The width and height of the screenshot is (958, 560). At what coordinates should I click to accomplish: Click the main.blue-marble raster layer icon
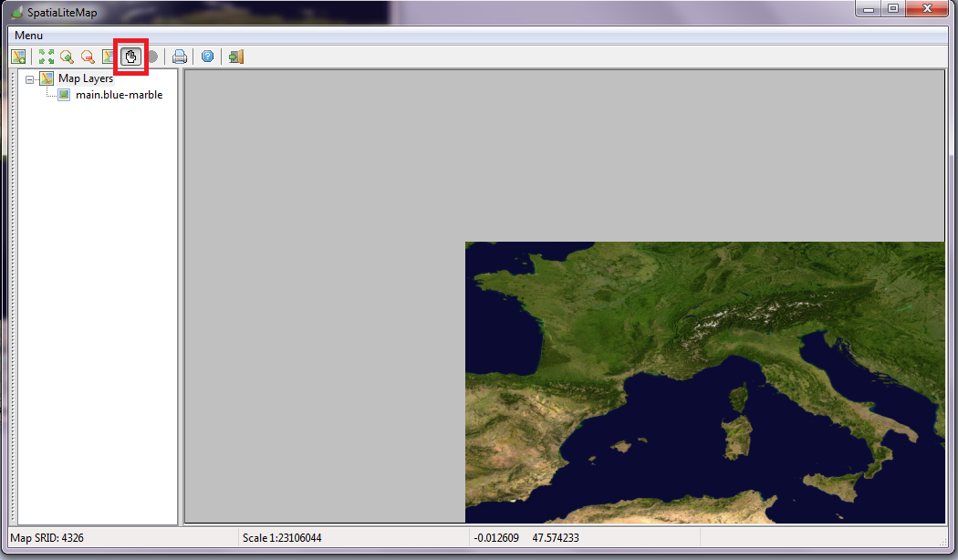point(64,95)
